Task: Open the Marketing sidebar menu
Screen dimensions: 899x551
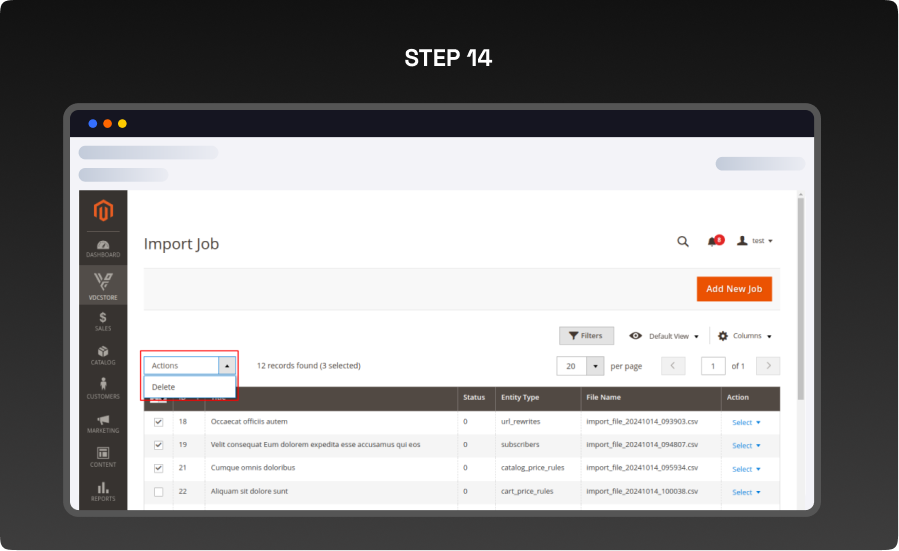Action: (103, 423)
